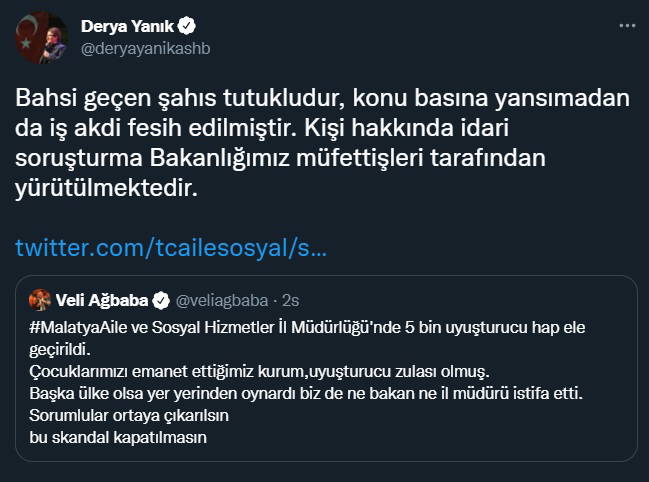Screen dimensions: 649x482
Task: Click the word 'geçirildi.' in quoted tweet
Action: (58, 350)
